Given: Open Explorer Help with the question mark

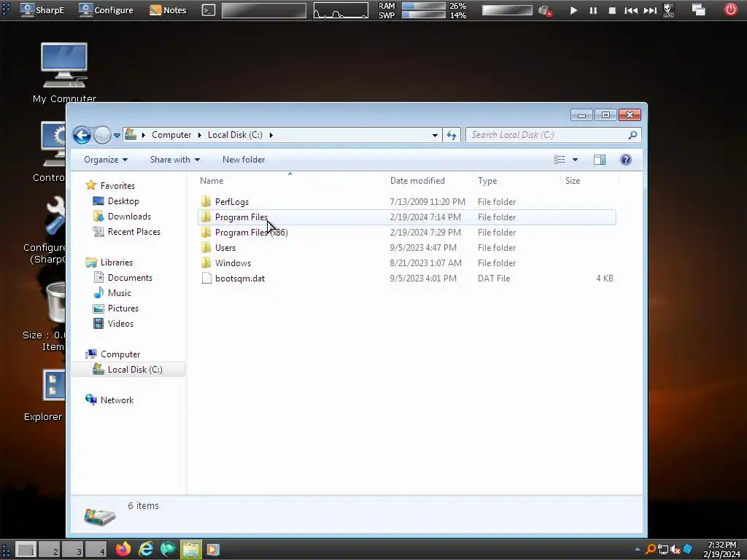Looking at the screenshot, I should [x=626, y=160].
